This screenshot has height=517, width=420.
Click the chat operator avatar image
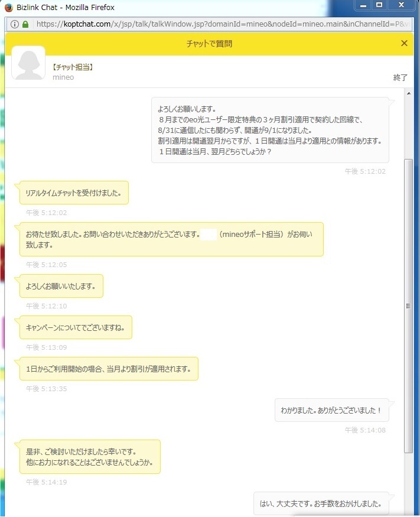pos(28,63)
